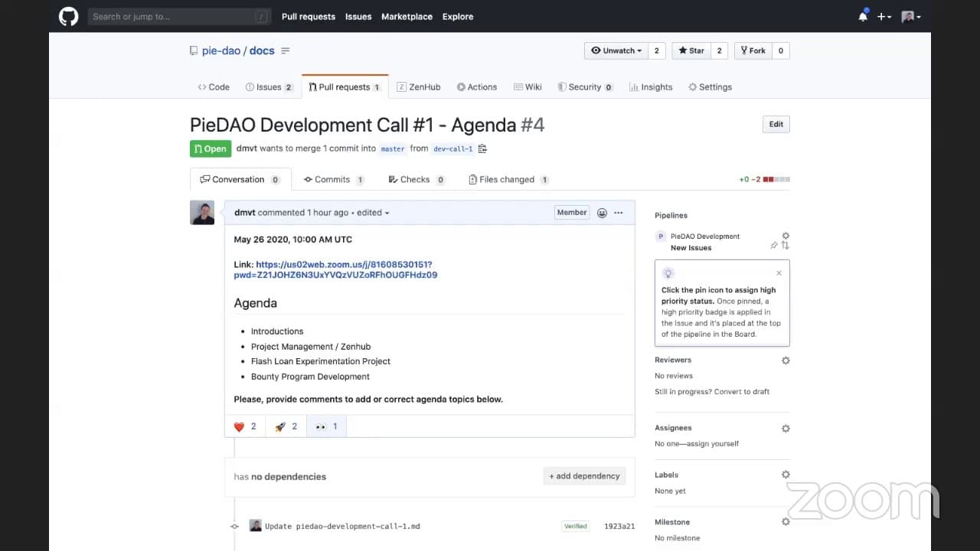Open Pull requests in top navigation
This screenshot has width=980, height=551.
tap(309, 16)
